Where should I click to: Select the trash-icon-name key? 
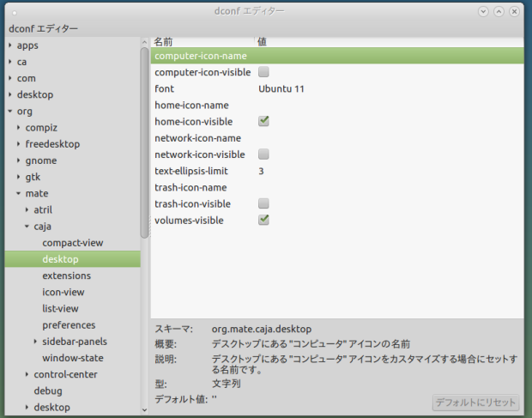(x=190, y=187)
